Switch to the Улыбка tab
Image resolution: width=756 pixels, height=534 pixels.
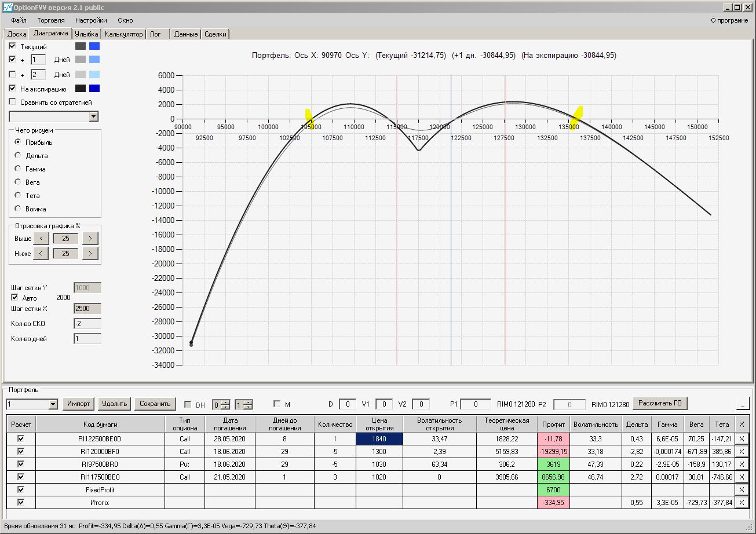(x=86, y=34)
